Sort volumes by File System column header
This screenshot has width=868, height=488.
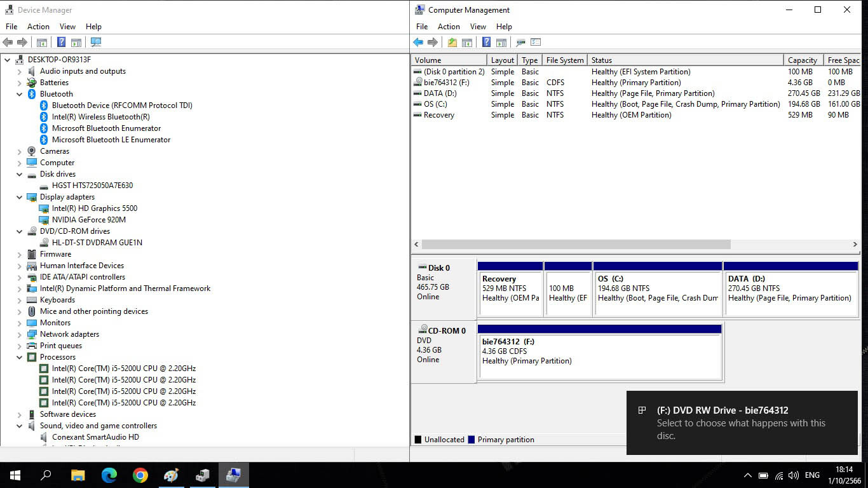click(565, 60)
